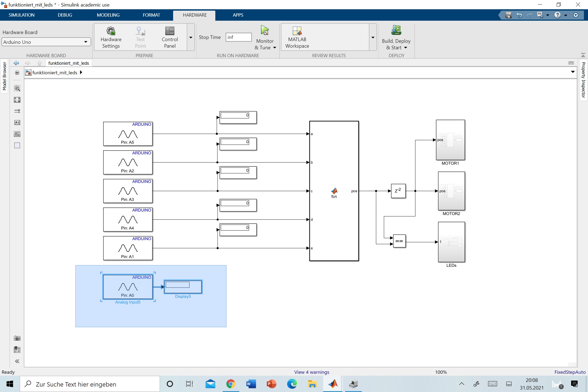Click the Annotation text palette icon

pos(17,122)
